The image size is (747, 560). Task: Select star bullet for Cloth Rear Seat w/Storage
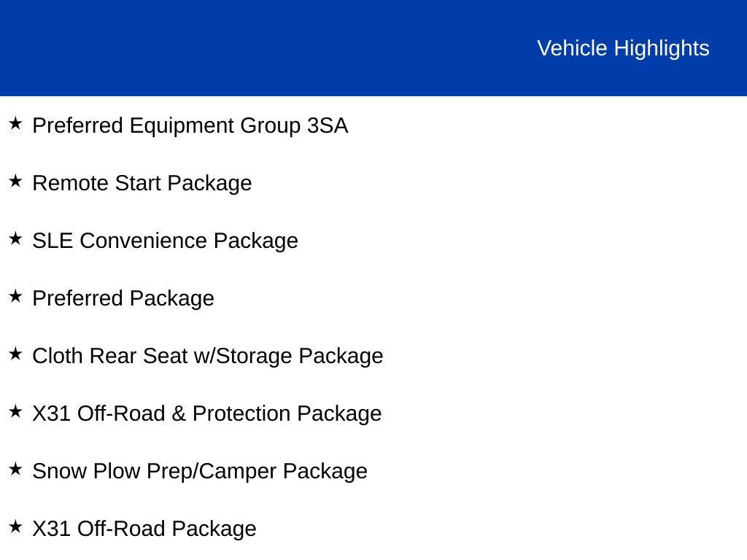(15, 354)
